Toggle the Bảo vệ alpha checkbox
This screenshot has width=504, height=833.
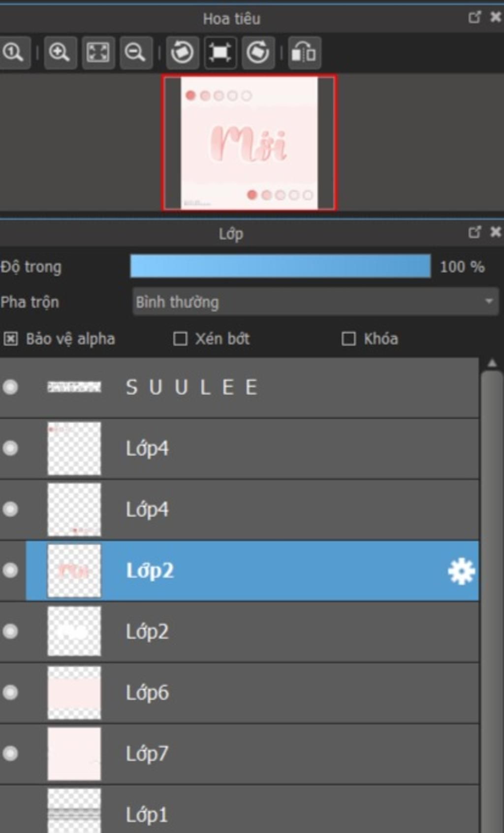tap(11, 338)
